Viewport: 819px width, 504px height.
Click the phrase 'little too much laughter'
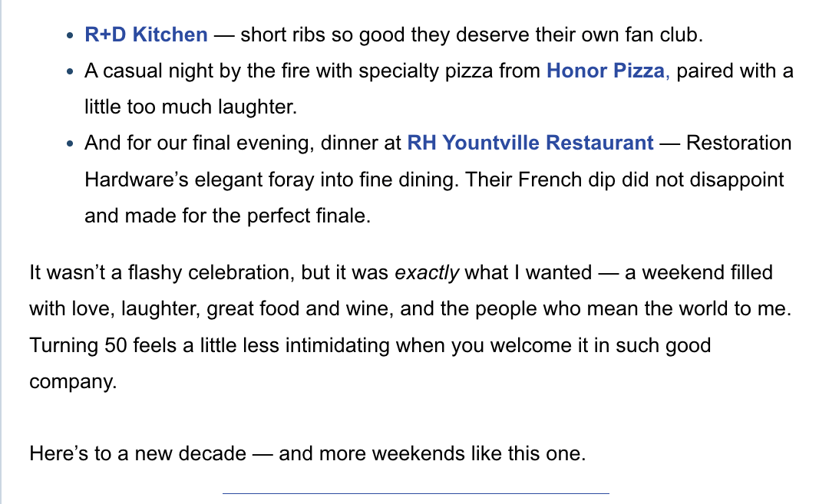(190, 107)
